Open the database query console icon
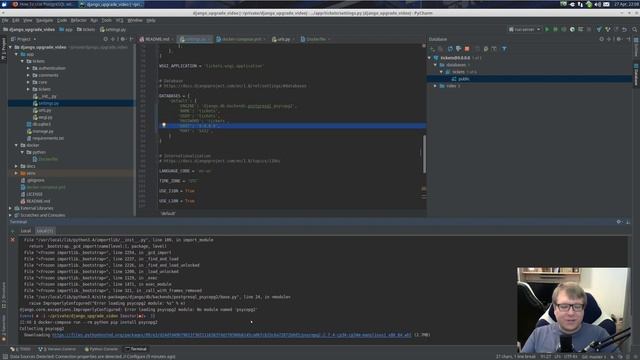Viewport: 640px width, 360px height. [494, 49]
